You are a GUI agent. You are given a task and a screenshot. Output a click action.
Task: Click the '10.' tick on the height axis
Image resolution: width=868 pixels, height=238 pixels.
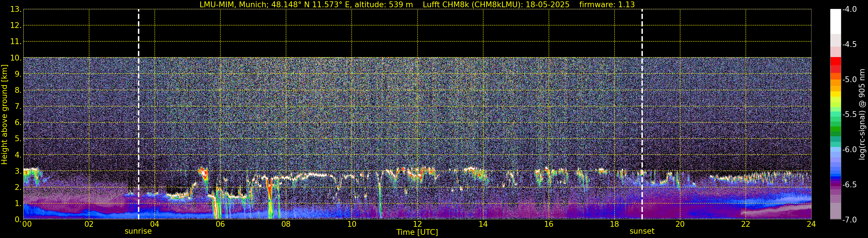pos(16,58)
